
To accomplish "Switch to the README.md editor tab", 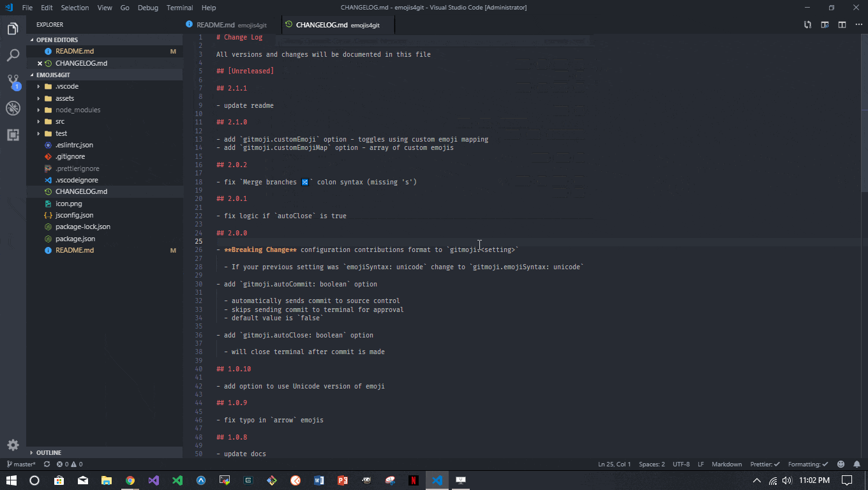I will tap(232, 25).
